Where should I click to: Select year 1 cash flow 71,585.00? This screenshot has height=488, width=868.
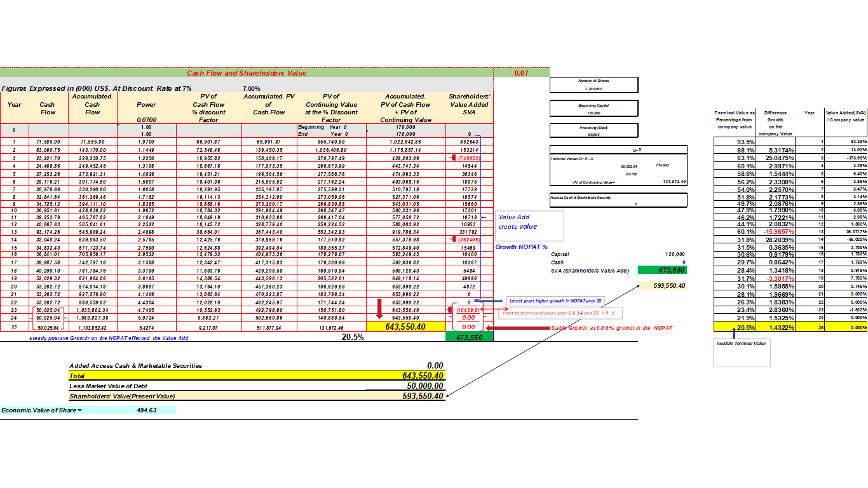pyautogui.click(x=48, y=142)
